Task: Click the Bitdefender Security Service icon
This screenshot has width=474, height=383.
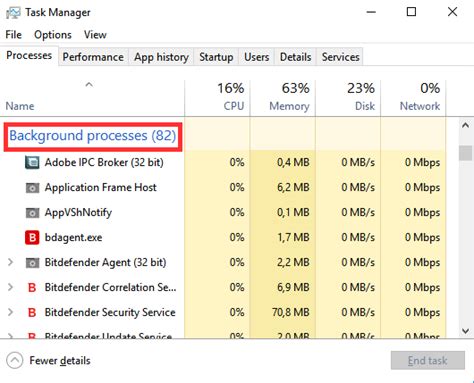Action: [x=32, y=312]
